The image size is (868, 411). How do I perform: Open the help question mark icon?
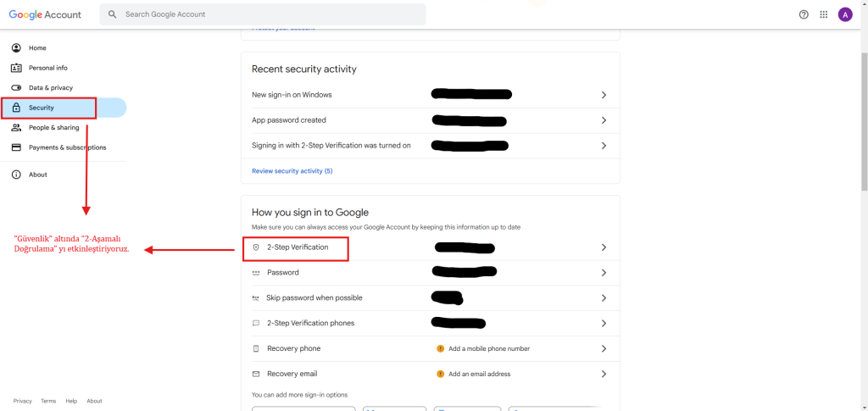click(x=804, y=14)
